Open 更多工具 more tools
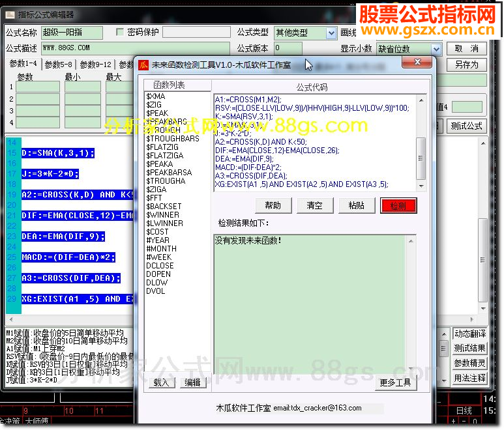The height and width of the screenshot is (430, 504). coord(396,383)
